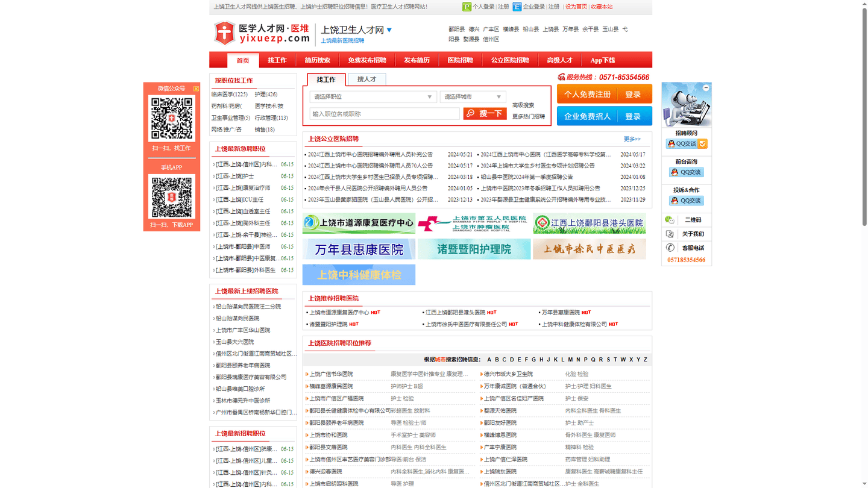Image resolution: width=868 pixels, height=488 pixels.
Task: Click the orange 个人免费注册 button
Action: (588, 95)
